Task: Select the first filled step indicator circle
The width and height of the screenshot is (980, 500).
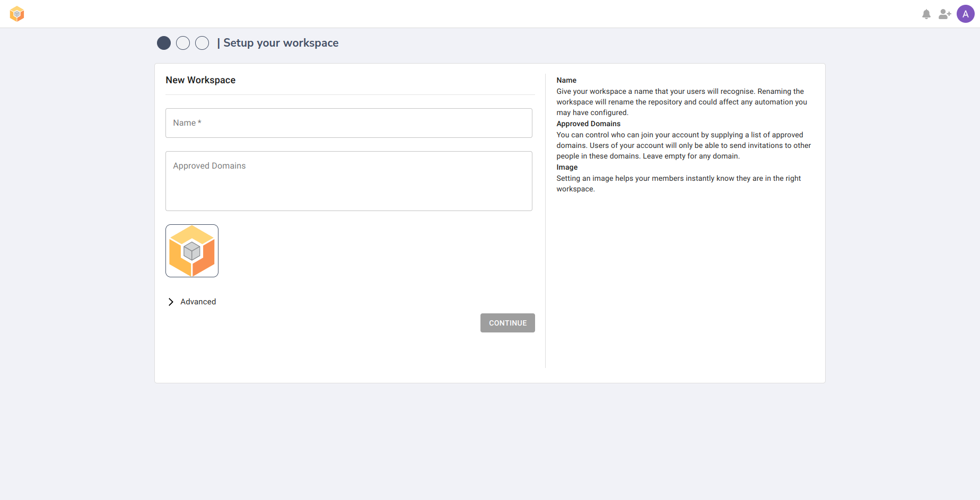Action: (164, 43)
